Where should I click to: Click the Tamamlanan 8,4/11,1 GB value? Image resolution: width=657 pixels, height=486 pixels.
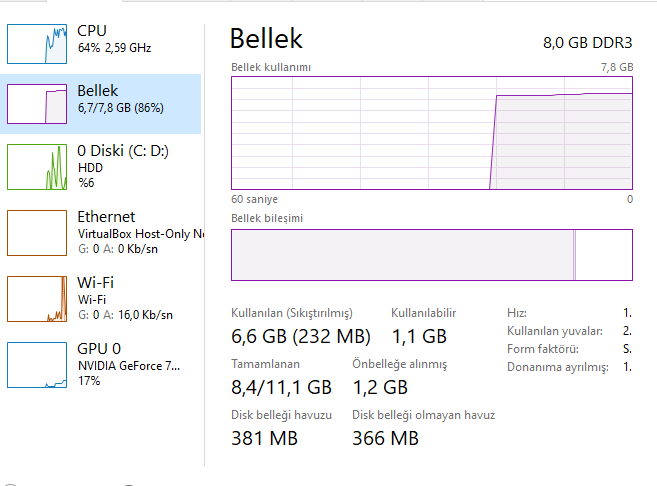[x=281, y=387]
